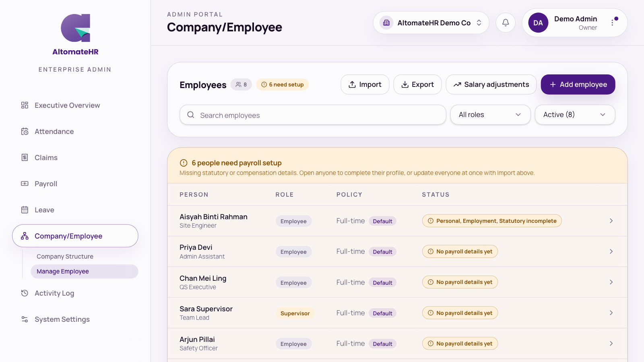Image resolution: width=644 pixels, height=362 pixels.
Task: Open the notifications bell
Action: click(x=506, y=23)
